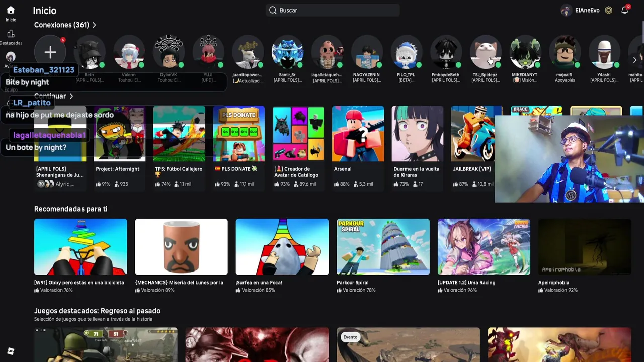Click chat message Un bote by night?
The image size is (644, 362).
point(36,147)
